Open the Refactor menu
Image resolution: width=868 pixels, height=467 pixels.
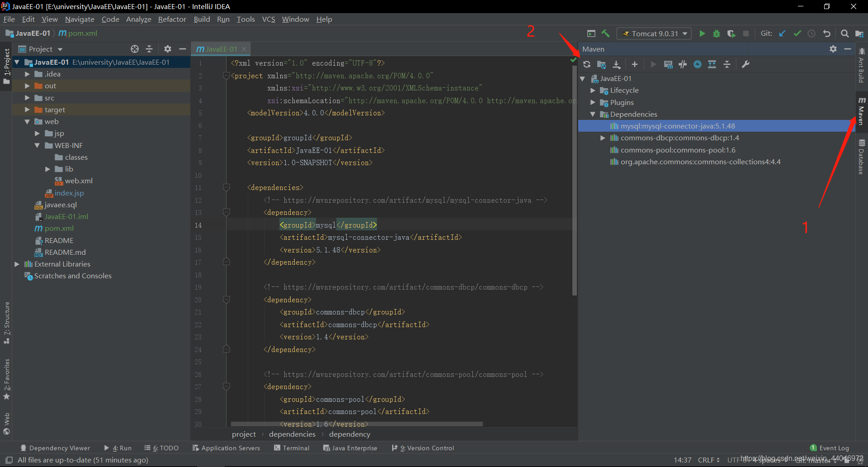(x=172, y=19)
